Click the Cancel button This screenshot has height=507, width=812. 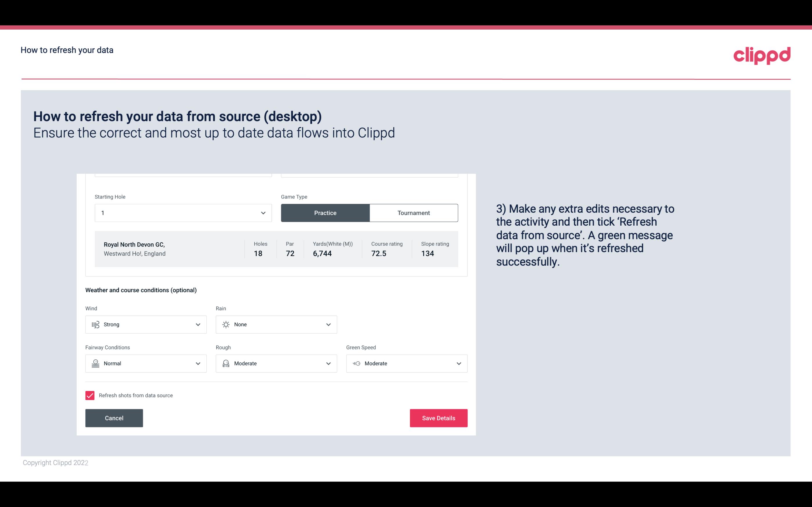tap(114, 418)
